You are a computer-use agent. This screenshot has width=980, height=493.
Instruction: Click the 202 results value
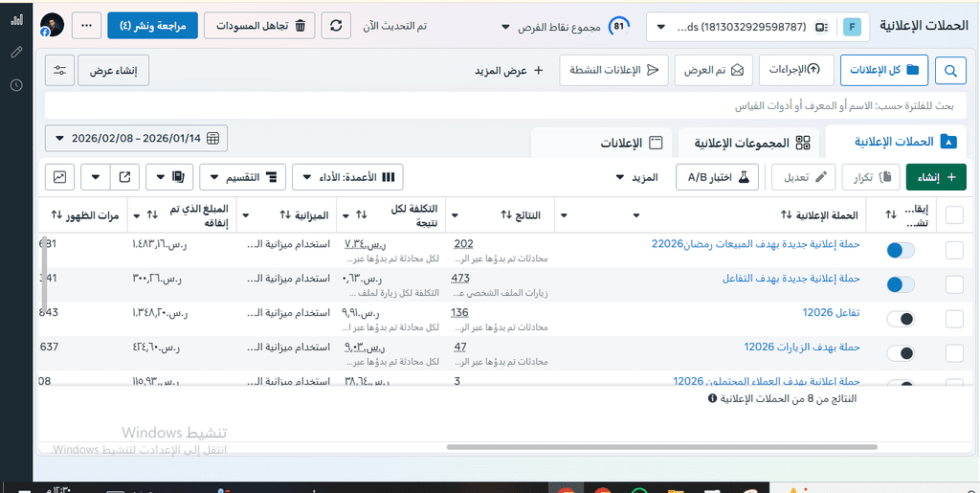(464, 244)
